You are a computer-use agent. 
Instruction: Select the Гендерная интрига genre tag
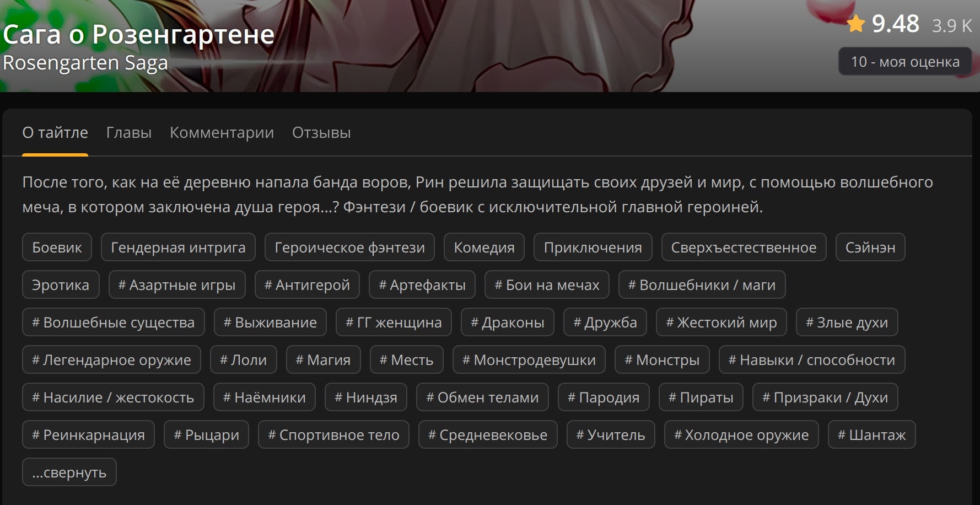178,248
